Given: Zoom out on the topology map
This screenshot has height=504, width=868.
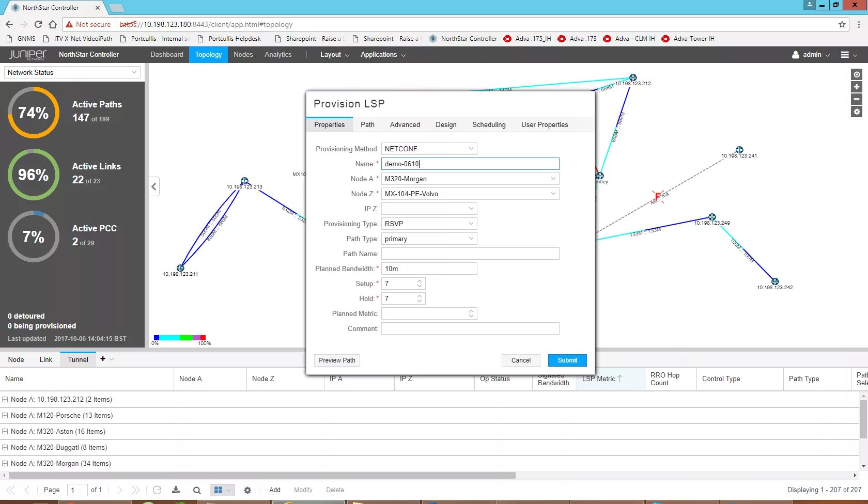Looking at the screenshot, I should coord(857,99).
